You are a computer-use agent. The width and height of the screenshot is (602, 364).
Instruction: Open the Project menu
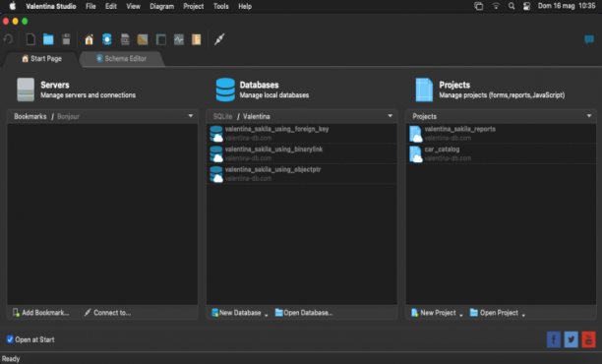(194, 6)
